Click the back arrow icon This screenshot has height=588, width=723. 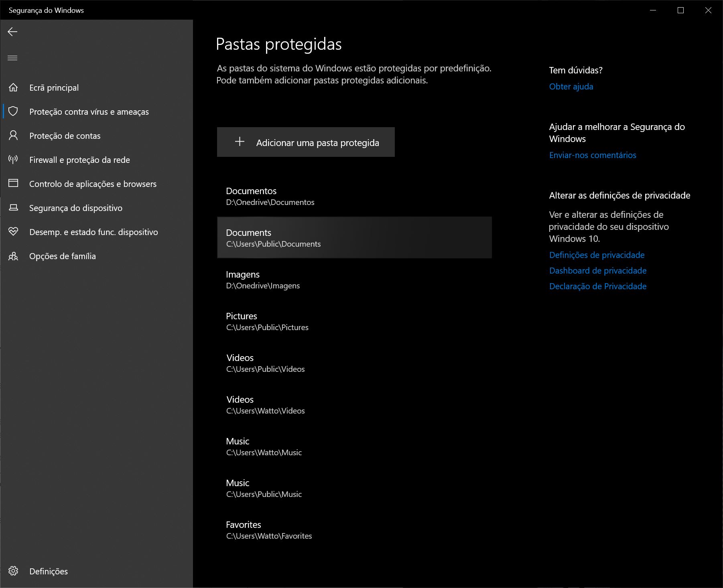[12, 32]
